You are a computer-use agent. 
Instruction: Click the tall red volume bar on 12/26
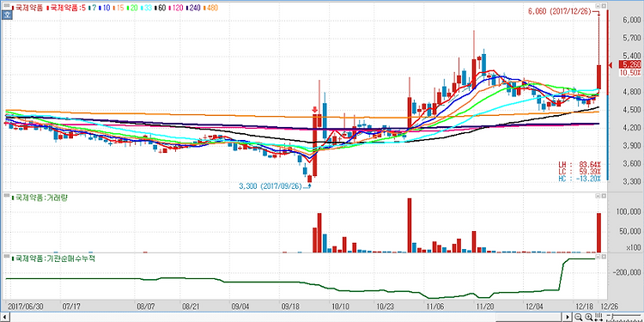click(598, 233)
